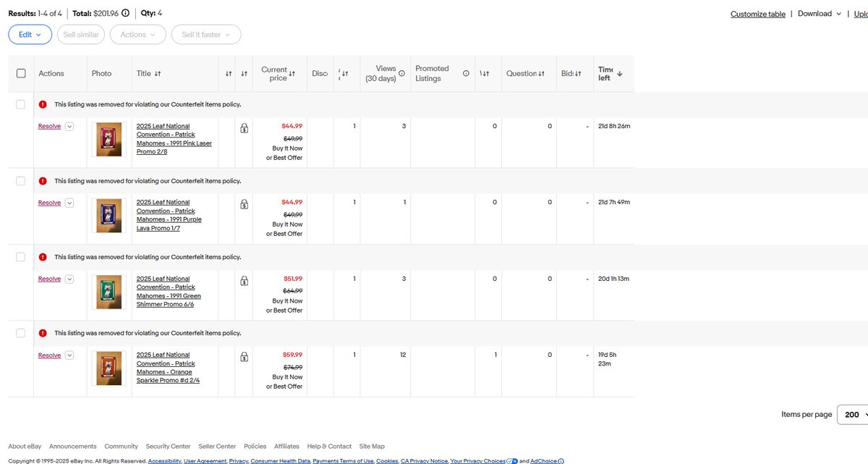Image resolution: width=868 pixels, height=464 pixels.
Task: Click red error icon for Green Shimmer listing
Action: (x=43, y=257)
